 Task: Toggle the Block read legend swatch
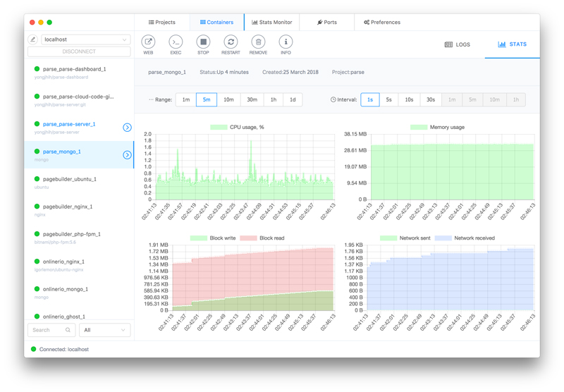249,238
